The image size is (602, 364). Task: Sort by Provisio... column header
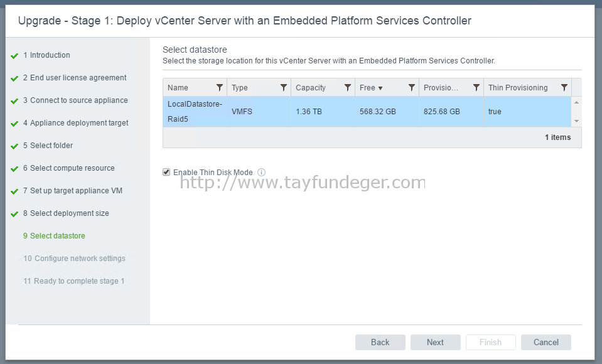[x=441, y=87]
